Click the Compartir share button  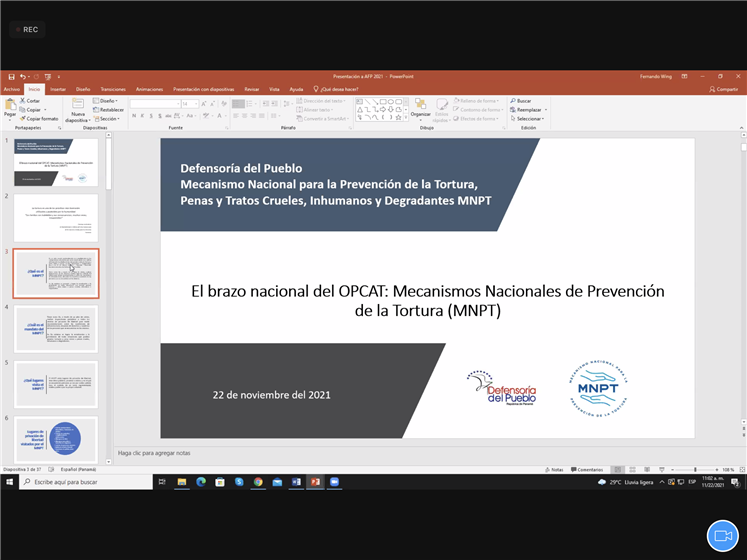(x=723, y=89)
